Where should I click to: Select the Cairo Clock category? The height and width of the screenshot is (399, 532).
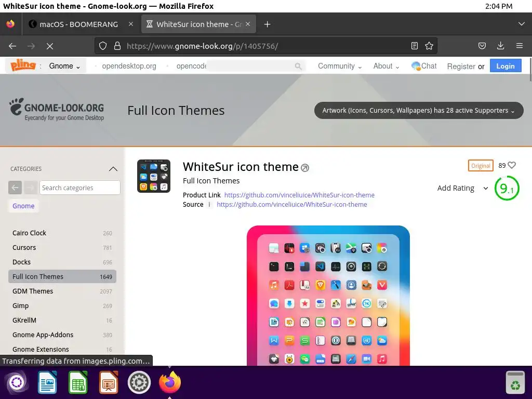coord(62,233)
